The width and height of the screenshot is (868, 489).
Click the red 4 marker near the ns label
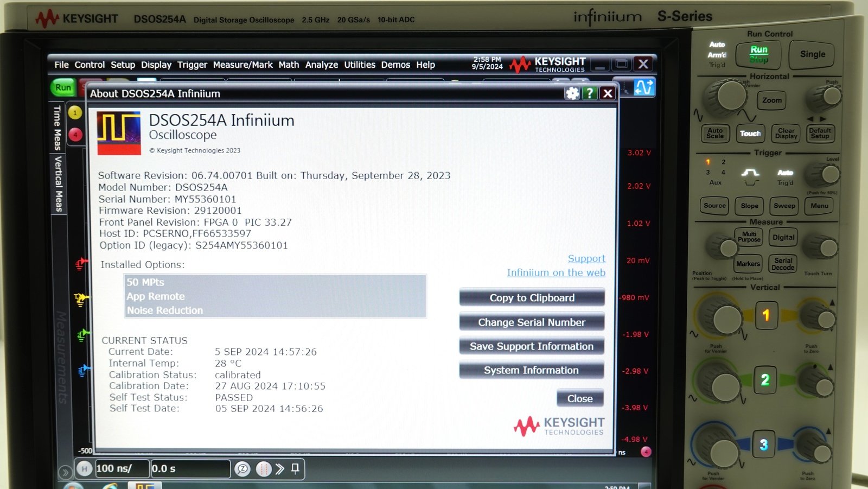646,452
